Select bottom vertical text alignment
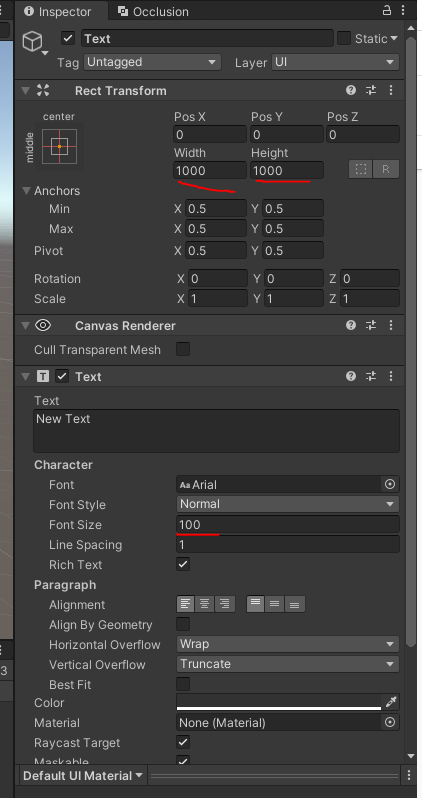 click(295, 605)
